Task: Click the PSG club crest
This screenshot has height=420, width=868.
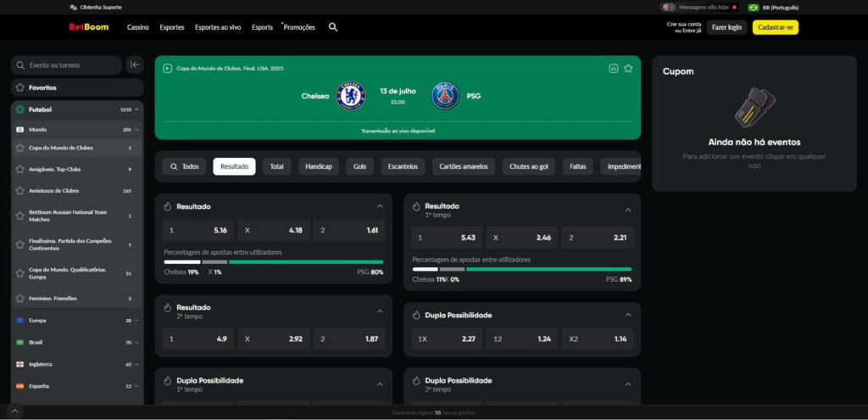Action: tap(445, 95)
